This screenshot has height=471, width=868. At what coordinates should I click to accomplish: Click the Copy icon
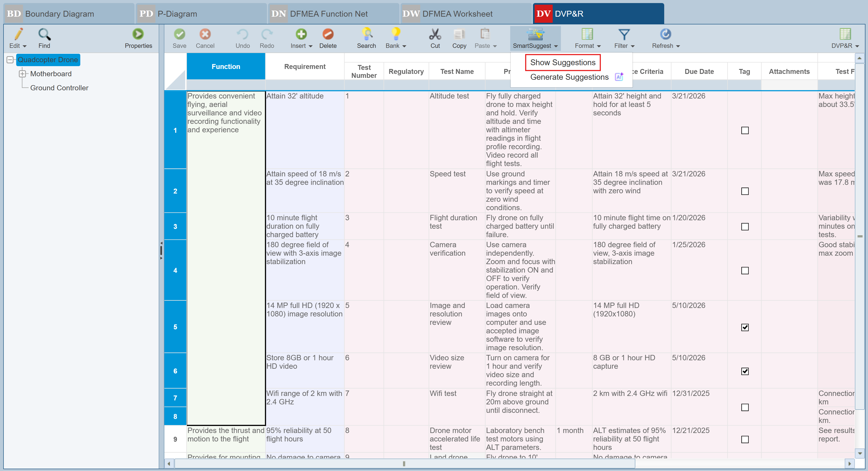click(459, 34)
